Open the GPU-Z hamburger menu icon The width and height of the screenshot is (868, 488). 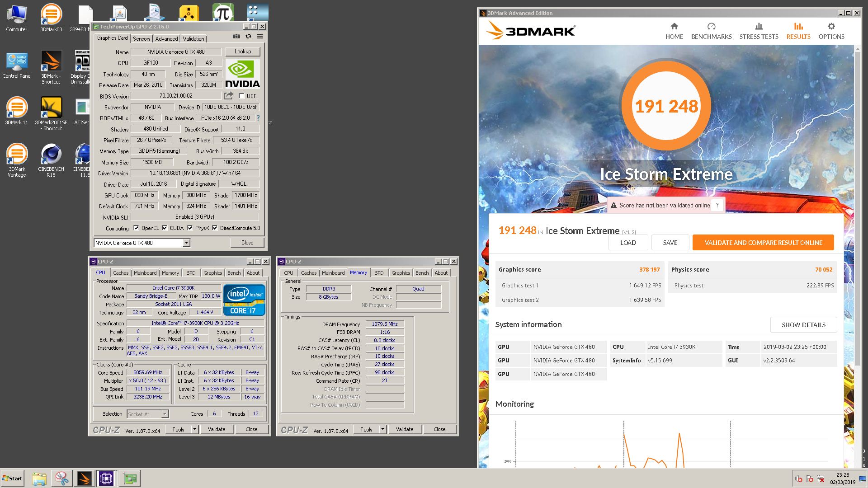pyautogui.click(x=259, y=36)
